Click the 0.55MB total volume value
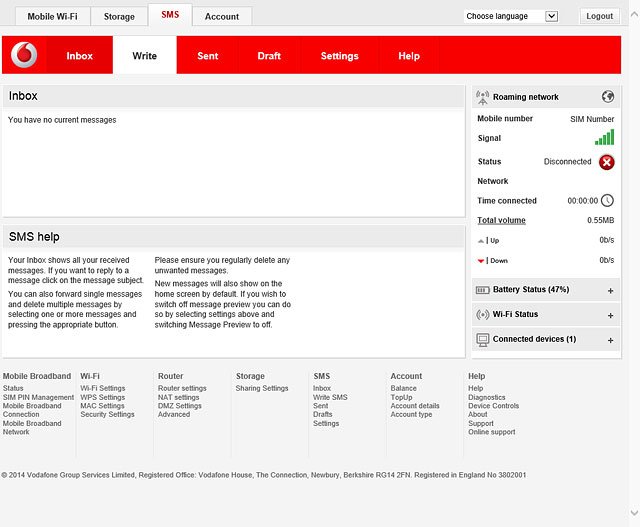The height and width of the screenshot is (527, 640). [600, 220]
